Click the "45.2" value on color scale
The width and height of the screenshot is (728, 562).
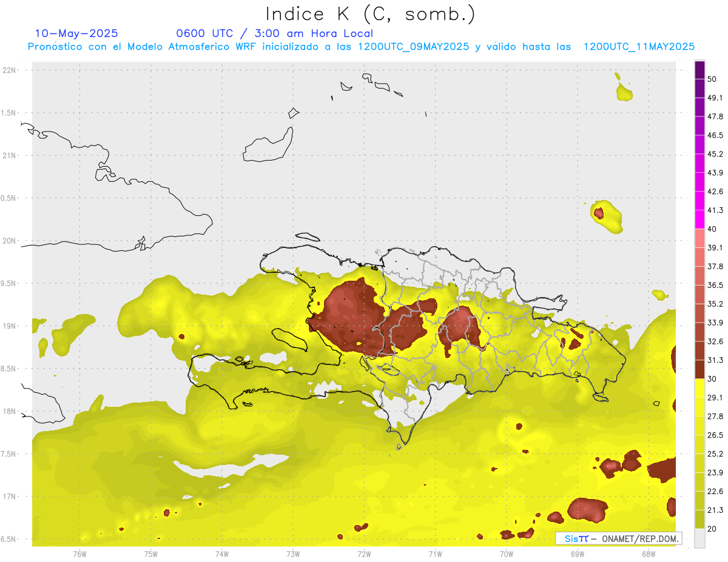click(715, 154)
